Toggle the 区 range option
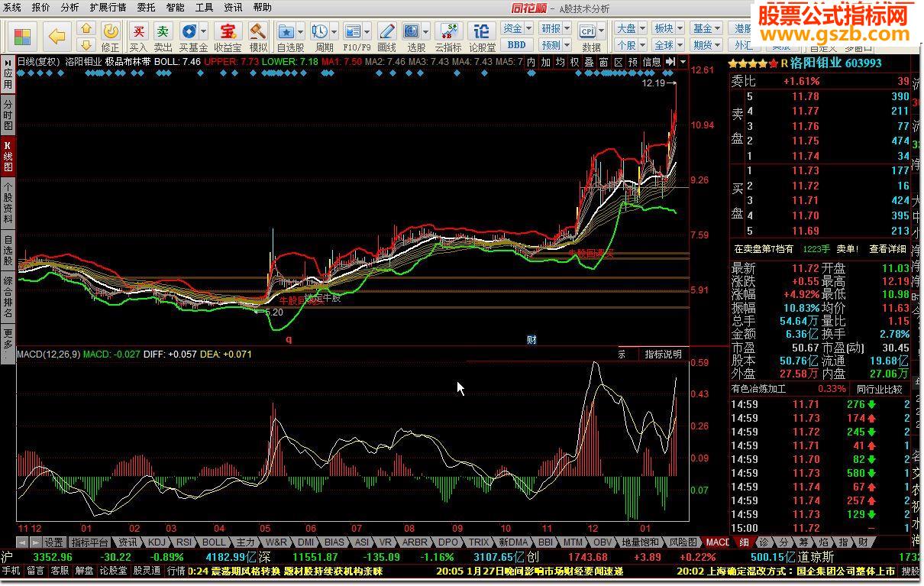Image resolution: width=924 pixels, height=586 pixels. (x=619, y=62)
